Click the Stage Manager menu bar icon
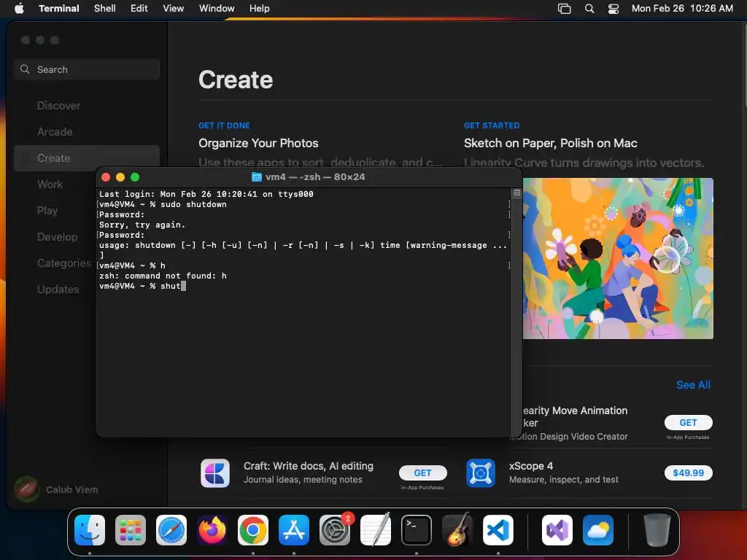The width and height of the screenshot is (747, 560). (564, 9)
